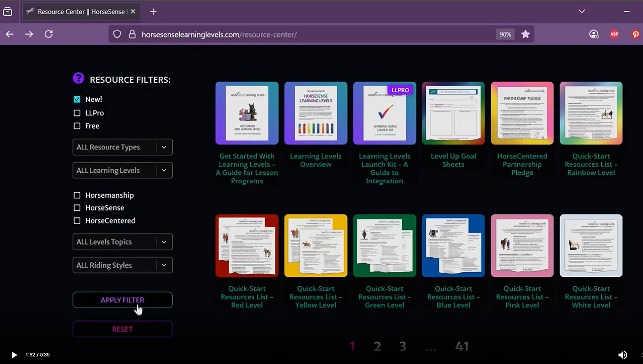Open the Pinterest extension icon

[635, 34]
